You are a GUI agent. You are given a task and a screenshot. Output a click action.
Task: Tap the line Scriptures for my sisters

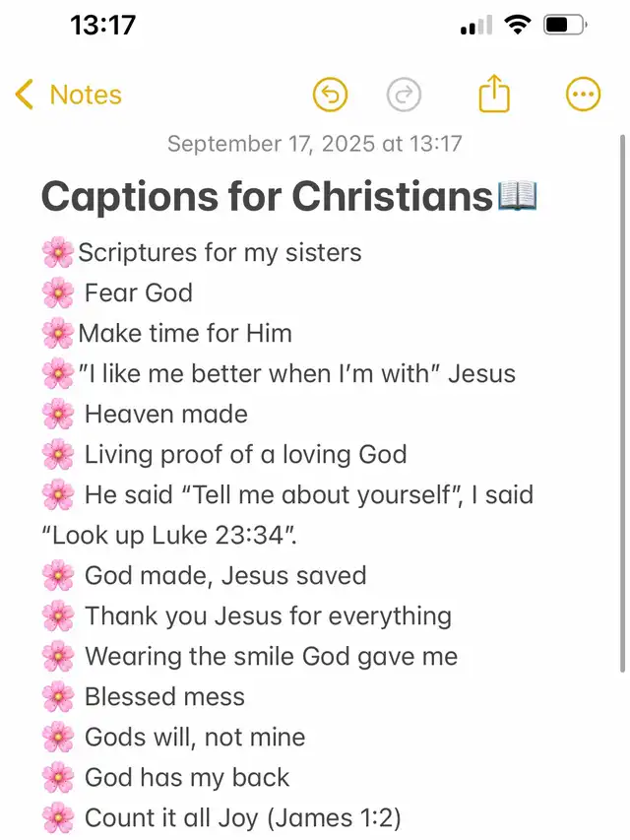click(x=220, y=253)
